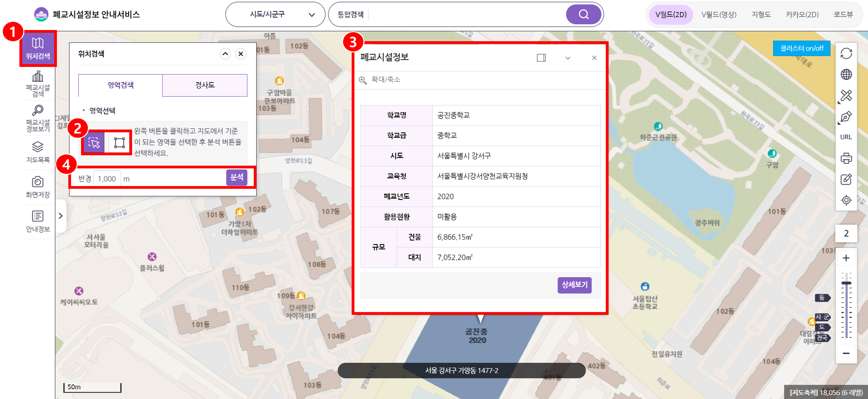Viewport: 868px width, 399px height.
Task: Click the print icon in right toolbar
Action: click(x=846, y=158)
